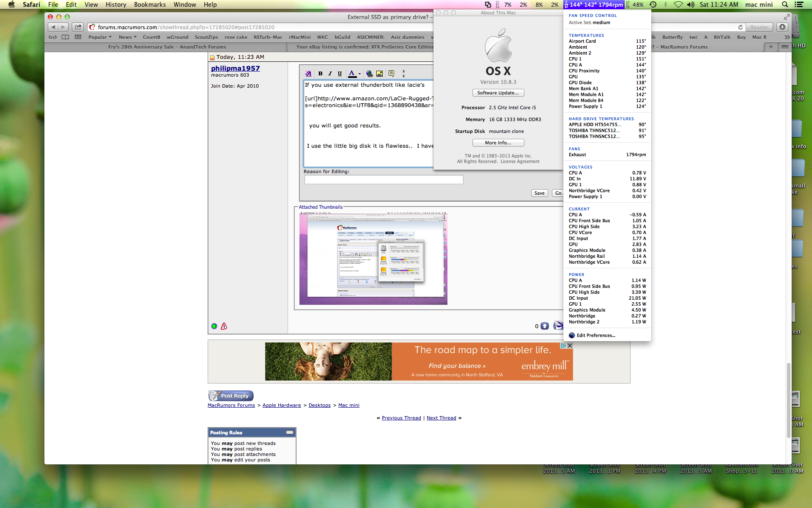Image resolution: width=812 pixels, height=508 pixels.
Task: Click the Remove Text Formatting icon
Action: tap(308, 74)
